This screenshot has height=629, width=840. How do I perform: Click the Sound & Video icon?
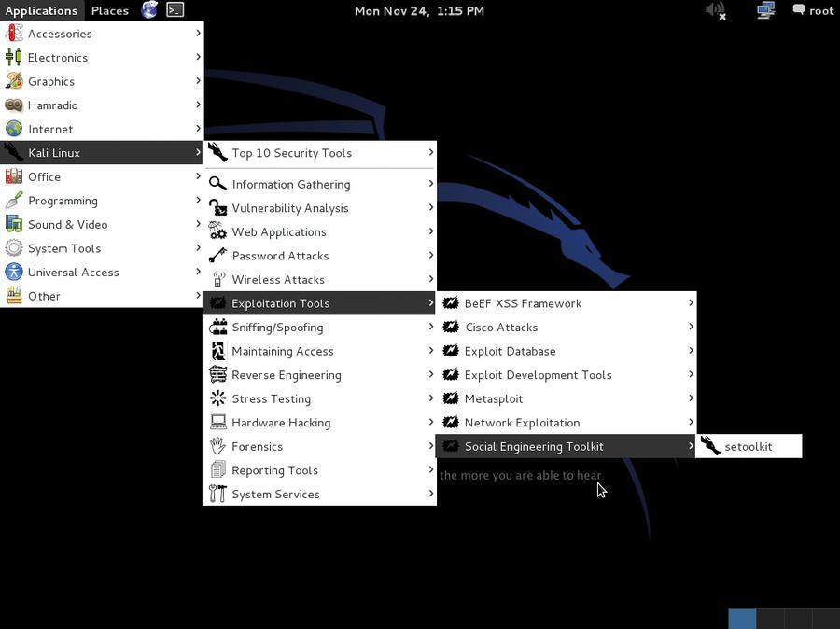coord(14,224)
